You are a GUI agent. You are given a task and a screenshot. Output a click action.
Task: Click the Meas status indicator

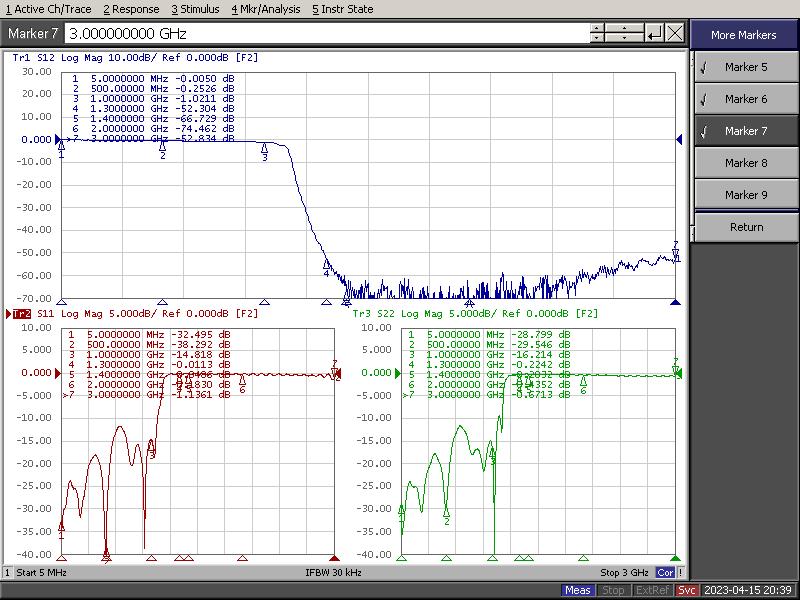click(577, 590)
